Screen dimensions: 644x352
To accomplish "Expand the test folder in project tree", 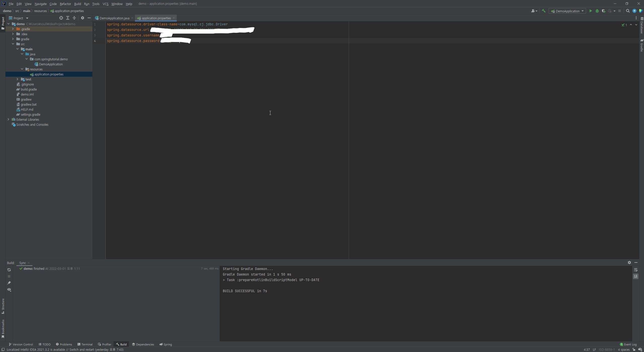I will 17,79.
